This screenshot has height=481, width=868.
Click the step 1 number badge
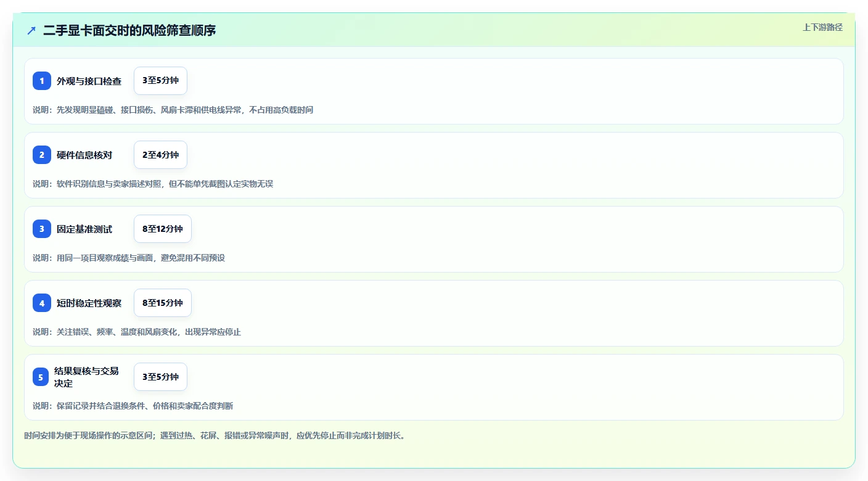click(x=42, y=81)
